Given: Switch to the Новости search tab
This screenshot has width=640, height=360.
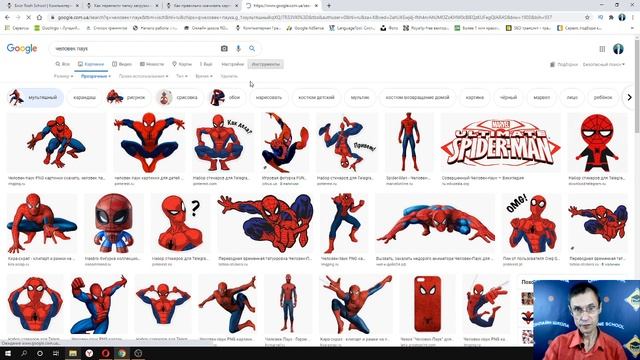Looking at the screenshot, I should 152,64.
